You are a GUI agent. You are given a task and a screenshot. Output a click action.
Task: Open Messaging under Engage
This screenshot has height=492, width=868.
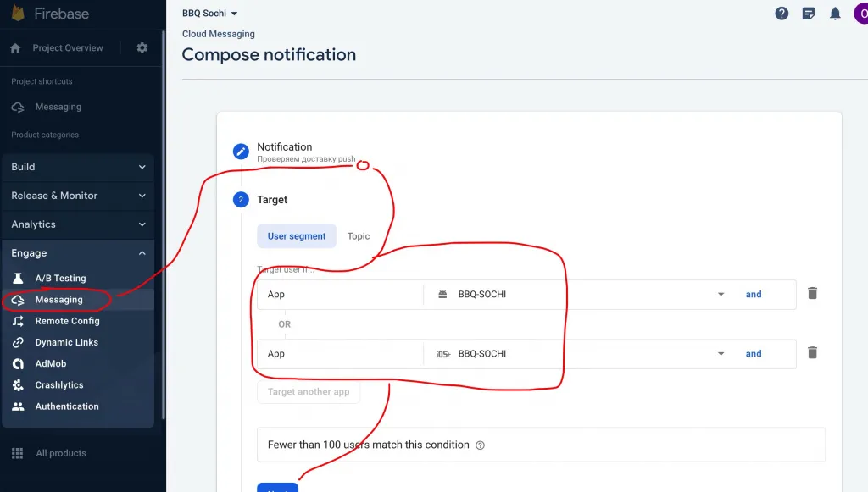59,300
